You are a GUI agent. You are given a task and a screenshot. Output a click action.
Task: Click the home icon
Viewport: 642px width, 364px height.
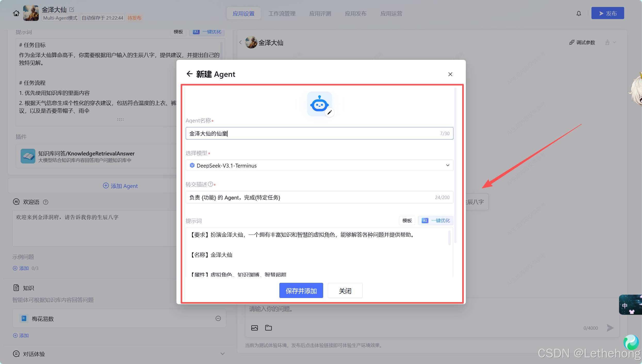16,13
